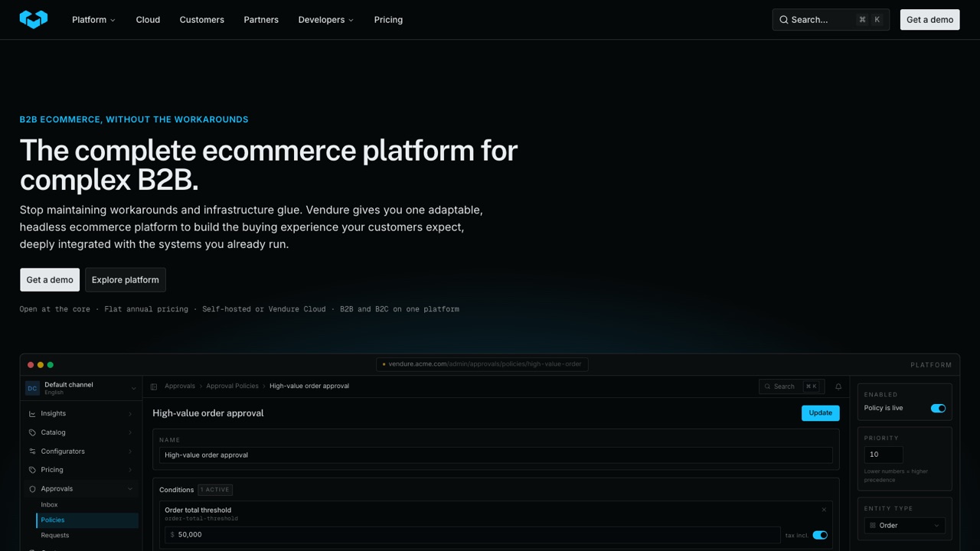Image resolution: width=980 pixels, height=551 pixels.
Task: Click magnifier icon in admin Search box
Action: (767, 386)
